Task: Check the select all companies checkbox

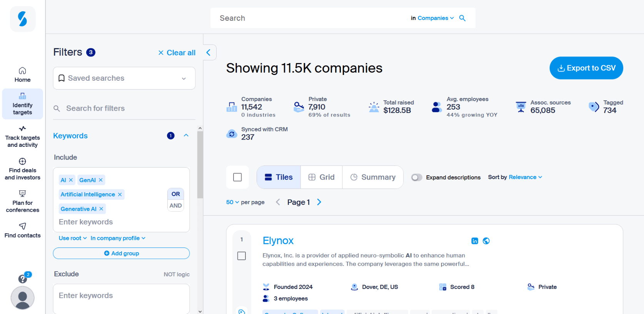Action: (237, 177)
